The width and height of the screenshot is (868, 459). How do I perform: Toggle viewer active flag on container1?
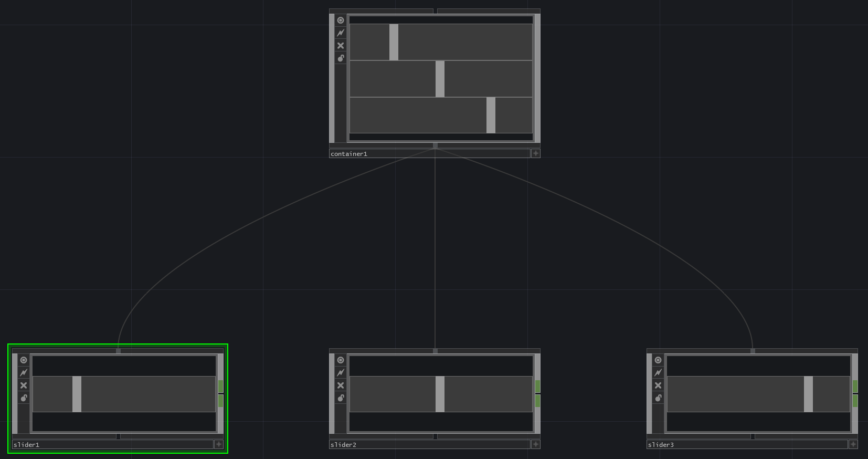341,20
